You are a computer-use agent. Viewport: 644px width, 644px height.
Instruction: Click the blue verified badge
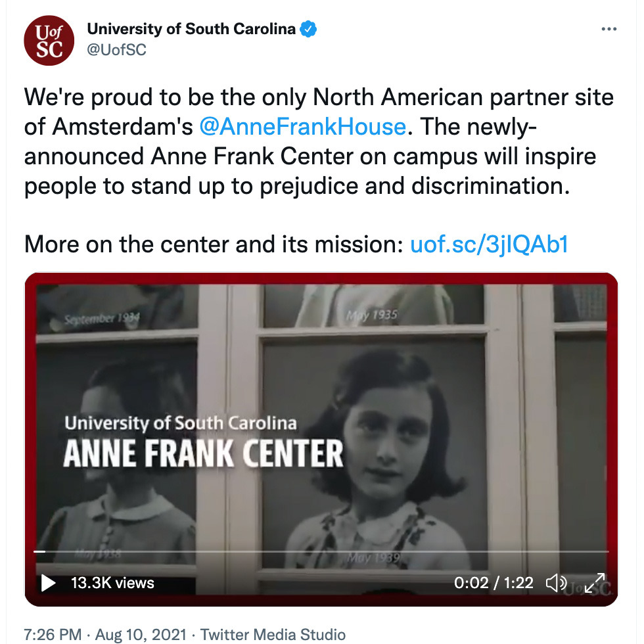[308, 30]
